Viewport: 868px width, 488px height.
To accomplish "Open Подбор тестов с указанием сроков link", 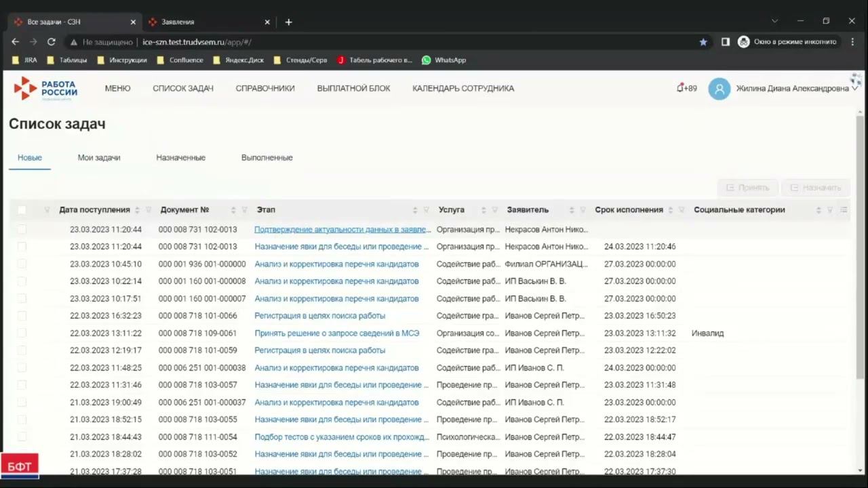I will pyautogui.click(x=342, y=437).
